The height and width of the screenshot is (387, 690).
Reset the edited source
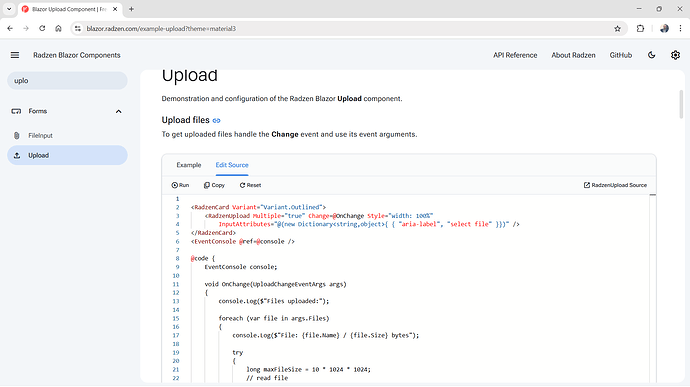point(250,185)
